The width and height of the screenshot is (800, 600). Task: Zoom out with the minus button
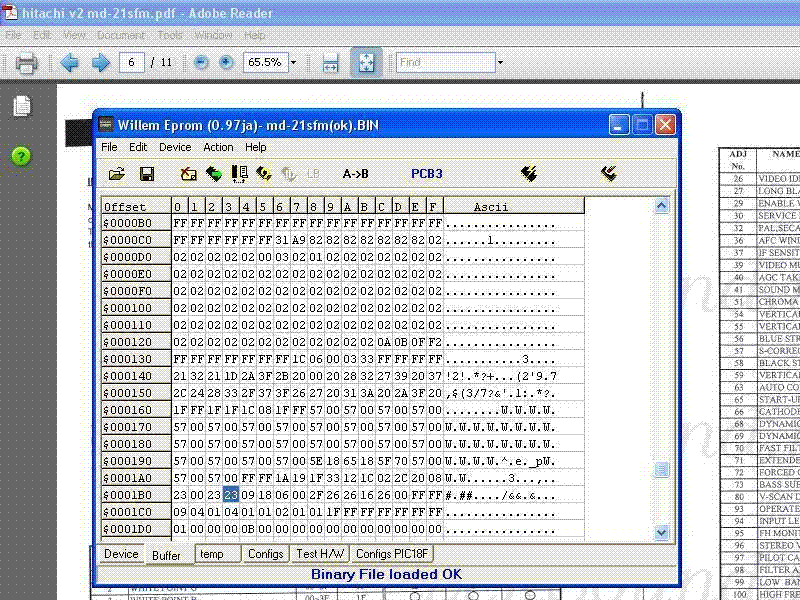(201, 63)
